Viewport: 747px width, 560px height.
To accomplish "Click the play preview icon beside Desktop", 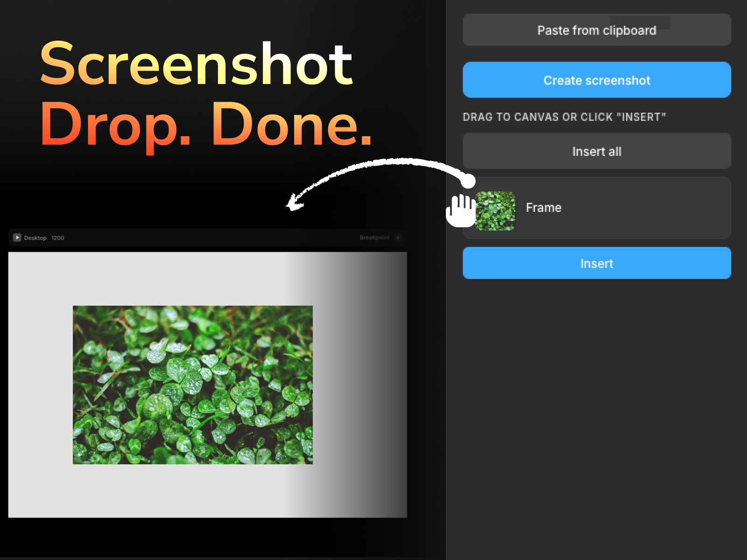I will click(17, 238).
